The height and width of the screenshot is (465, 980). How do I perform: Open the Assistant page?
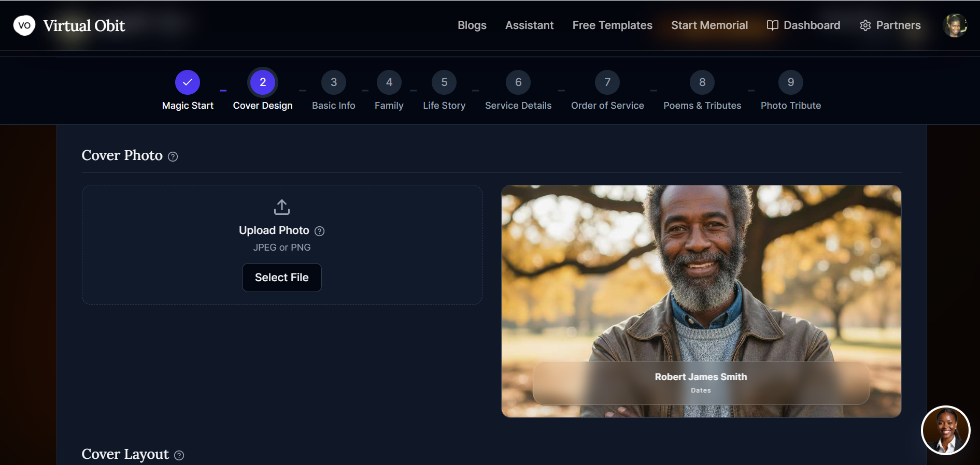click(529, 25)
